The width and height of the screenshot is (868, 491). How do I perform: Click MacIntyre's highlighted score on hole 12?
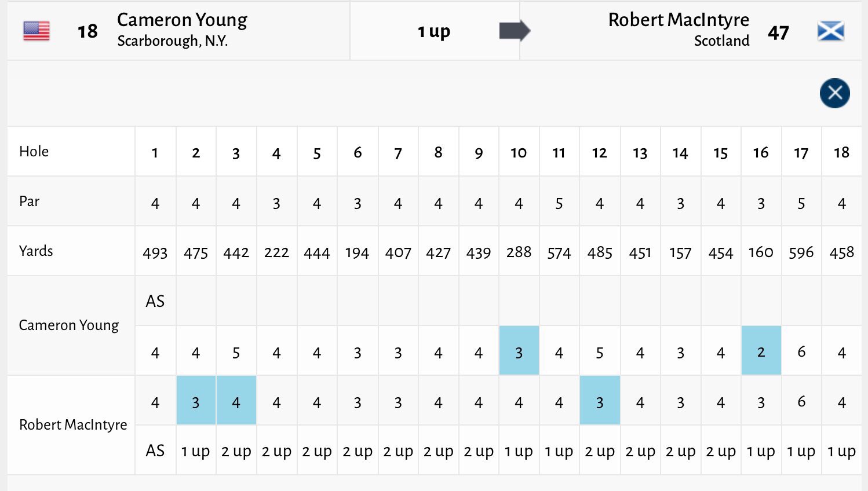pos(600,401)
